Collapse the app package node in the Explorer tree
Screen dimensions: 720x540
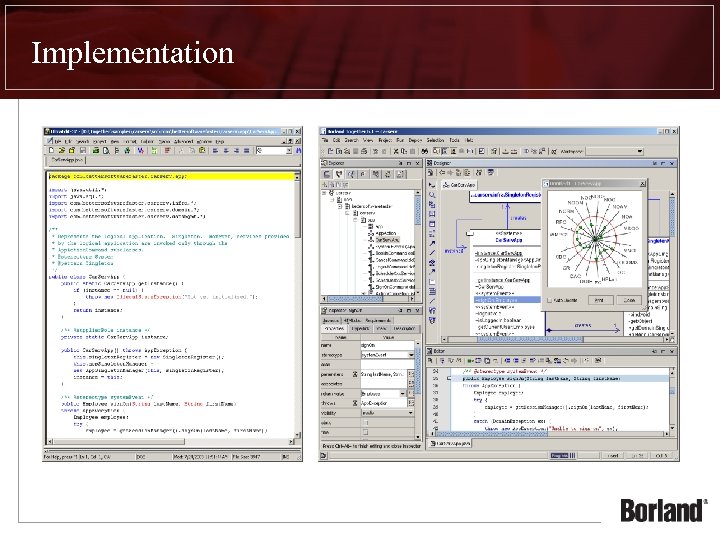355,220
